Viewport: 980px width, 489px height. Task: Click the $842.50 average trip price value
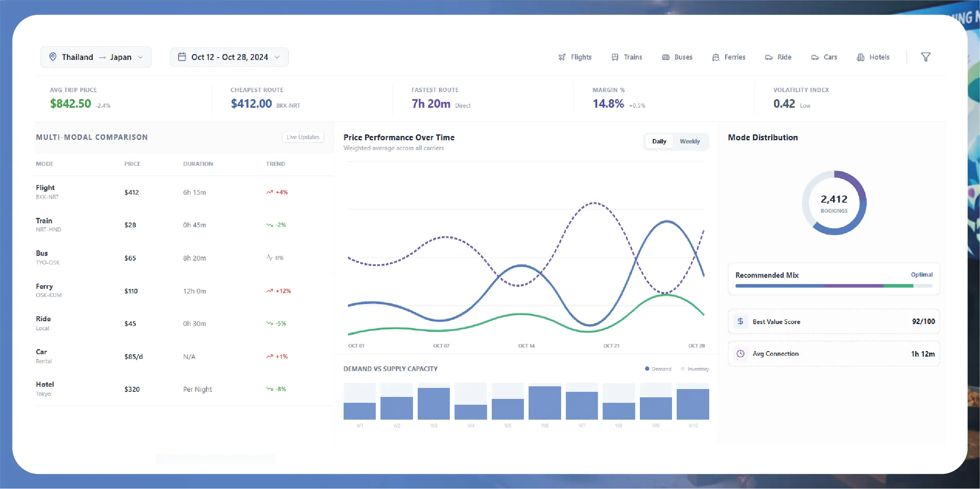(x=71, y=103)
